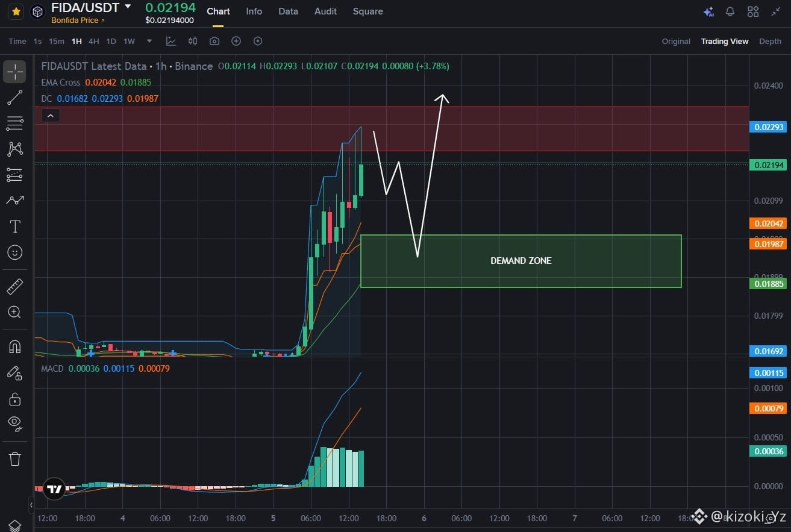Collapse the left drawing toolbar arrow

pos(31,505)
